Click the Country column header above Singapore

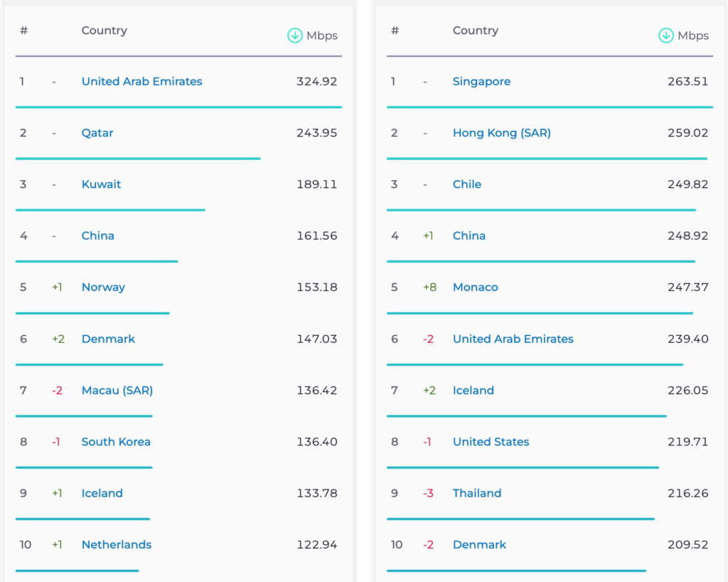(x=475, y=31)
